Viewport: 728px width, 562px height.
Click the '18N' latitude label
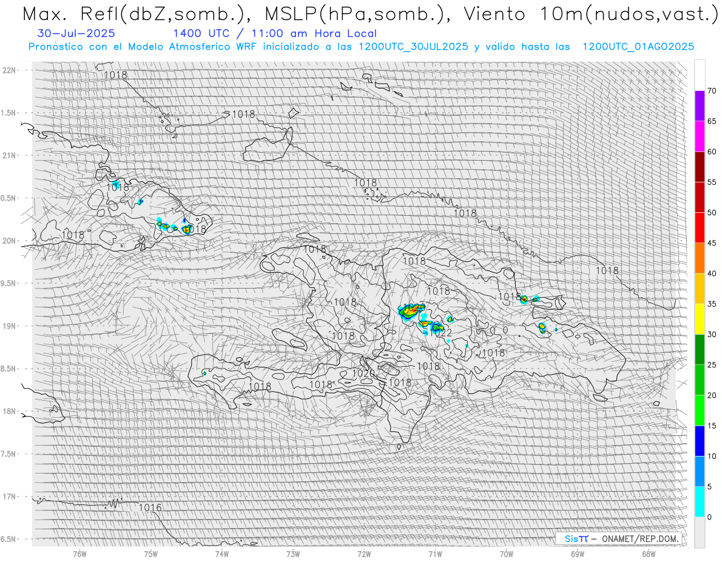[x=9, y=411]
